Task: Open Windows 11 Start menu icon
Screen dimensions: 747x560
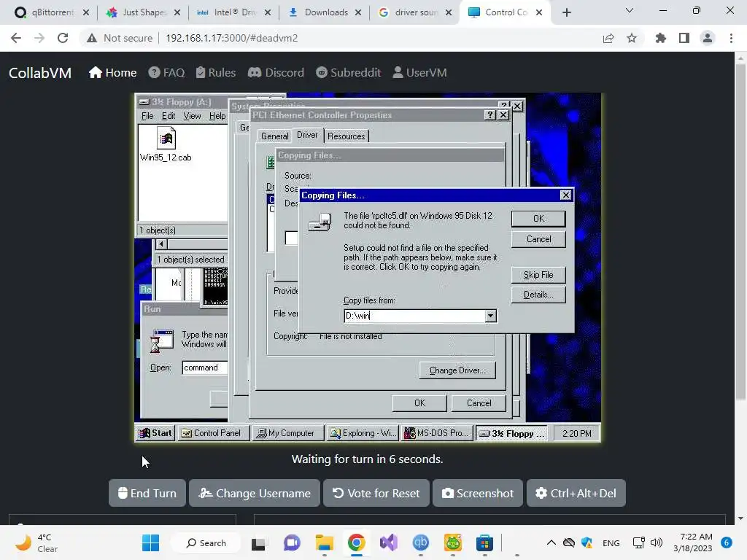Action: [150, 542]
